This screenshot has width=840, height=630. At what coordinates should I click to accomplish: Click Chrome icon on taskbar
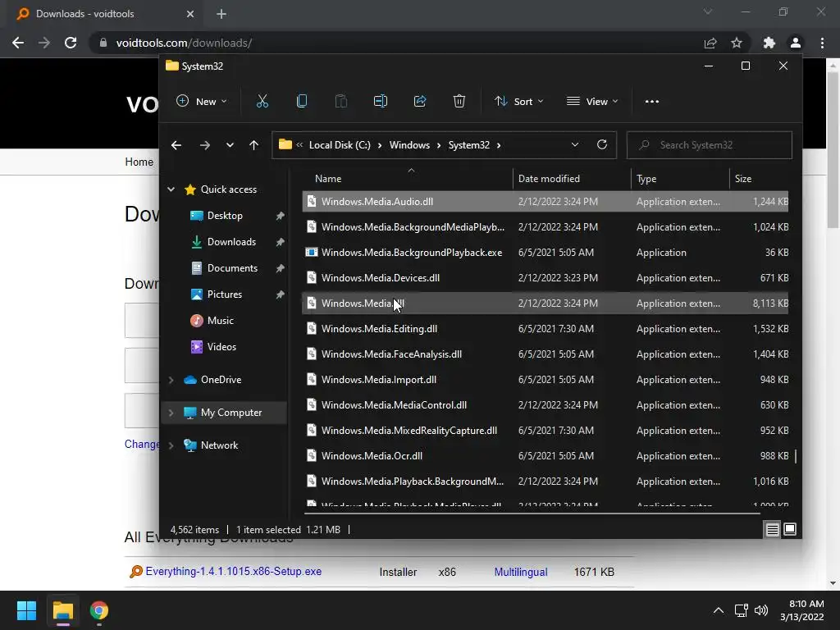pos(99,610)
